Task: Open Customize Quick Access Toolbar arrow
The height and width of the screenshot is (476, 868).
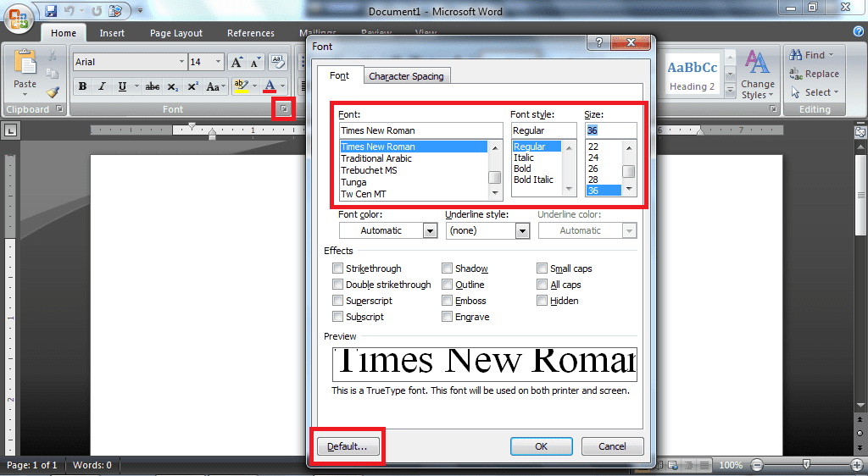Action: 140,10
